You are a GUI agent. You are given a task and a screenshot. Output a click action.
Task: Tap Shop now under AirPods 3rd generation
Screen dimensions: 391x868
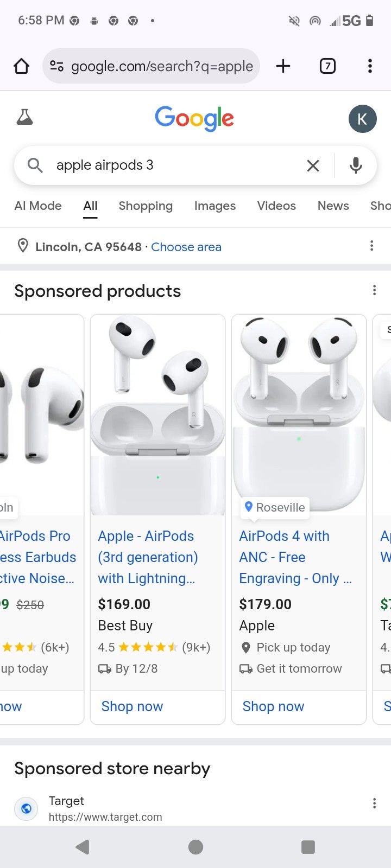pos(132,706)
